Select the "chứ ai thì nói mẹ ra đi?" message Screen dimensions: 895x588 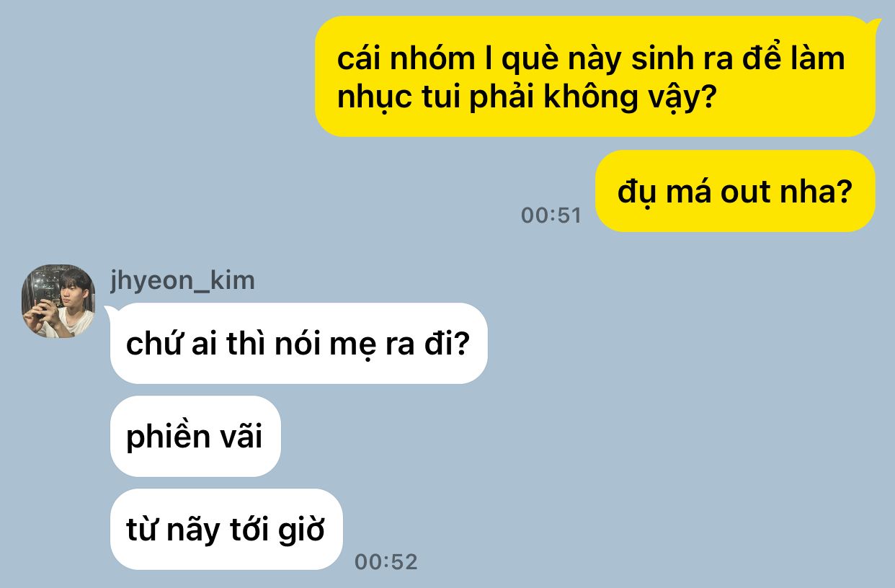click(298, 344)
